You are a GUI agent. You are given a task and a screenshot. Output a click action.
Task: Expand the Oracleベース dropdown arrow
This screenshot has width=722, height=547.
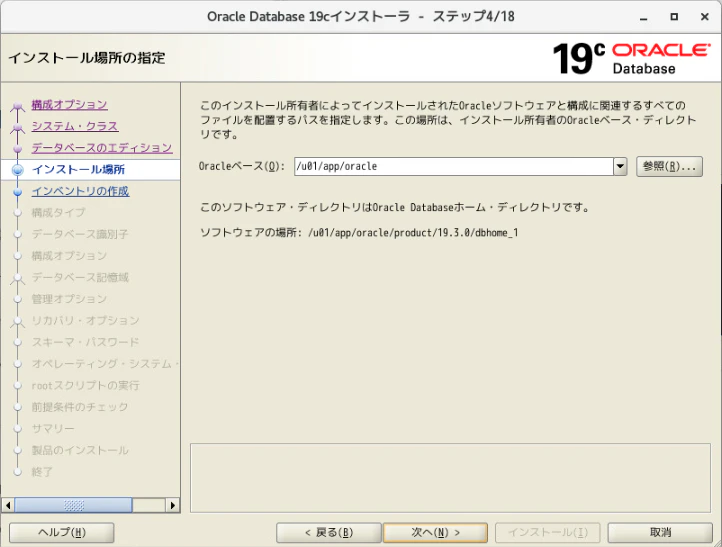(620, 166)
